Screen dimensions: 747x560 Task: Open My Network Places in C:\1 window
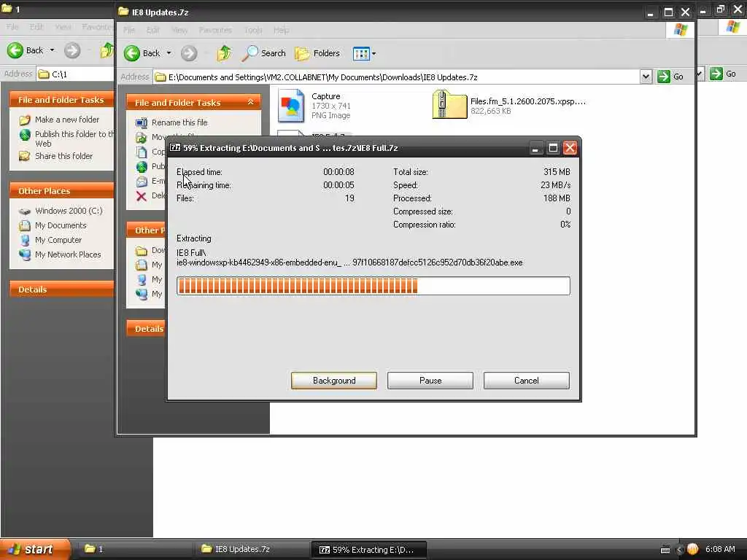click(68, 254)
